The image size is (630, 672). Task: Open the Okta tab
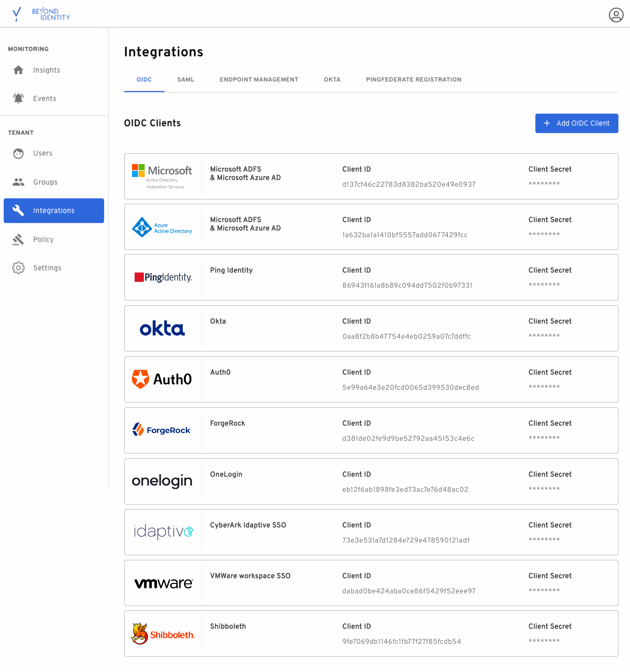tap(332, 79)
